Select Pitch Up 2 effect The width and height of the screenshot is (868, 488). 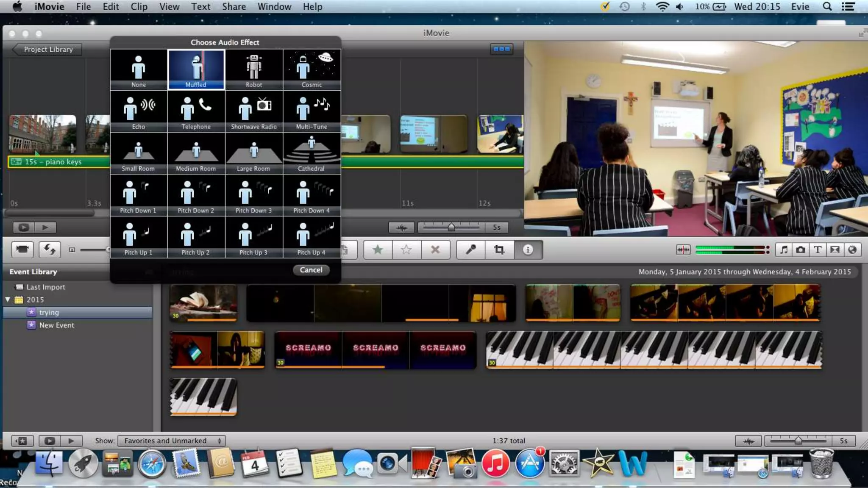coord(196,237)
